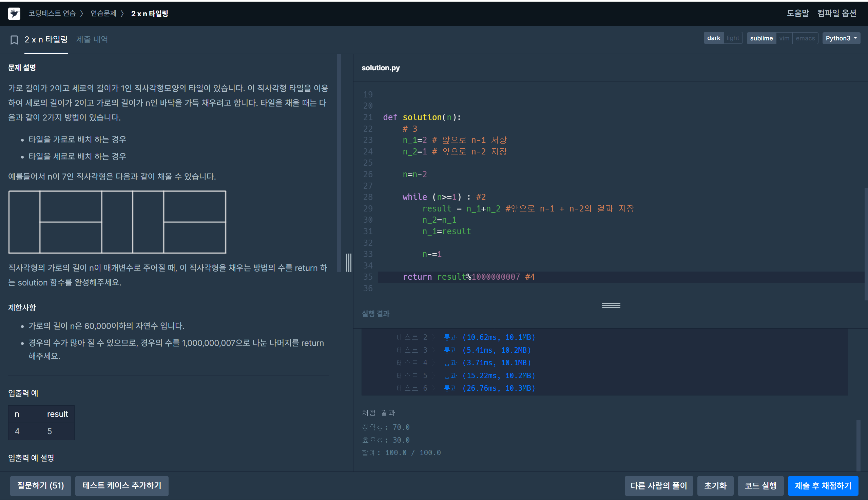Select sublime keybinding mode

(x=761, y=38)
